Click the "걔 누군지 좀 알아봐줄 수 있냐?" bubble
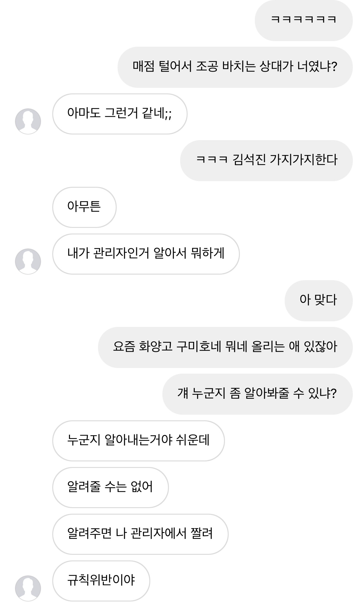The height and width of the screenshot is (604, 364). [257, 394]
